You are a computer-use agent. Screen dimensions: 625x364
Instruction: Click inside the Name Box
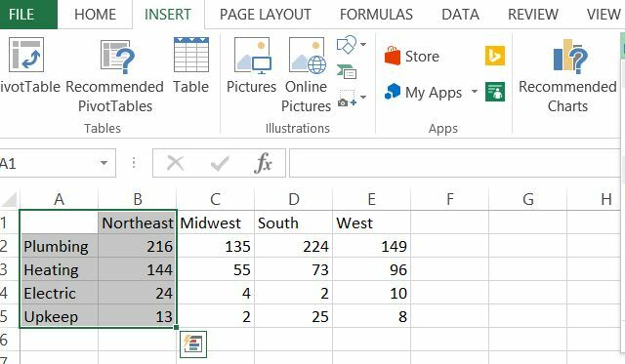[48, 163]
